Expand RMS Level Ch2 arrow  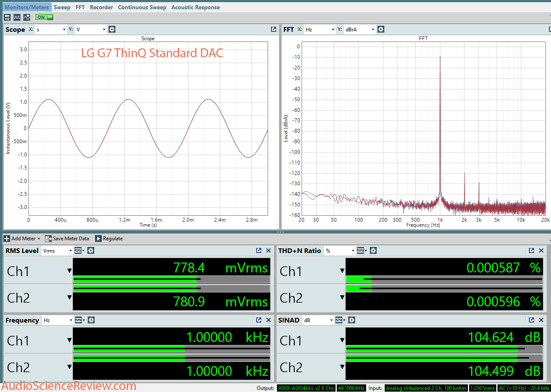[70, 297]
